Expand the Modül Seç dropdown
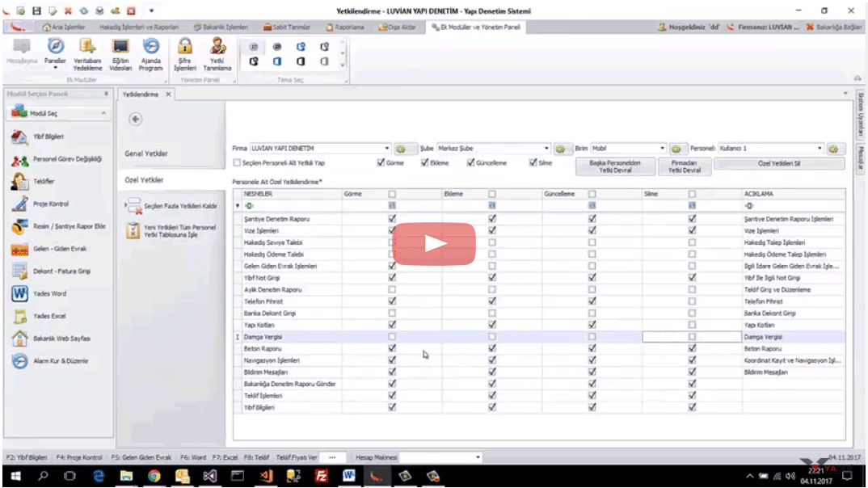Screen dimensions: 868x488 (x=104, y=114)
